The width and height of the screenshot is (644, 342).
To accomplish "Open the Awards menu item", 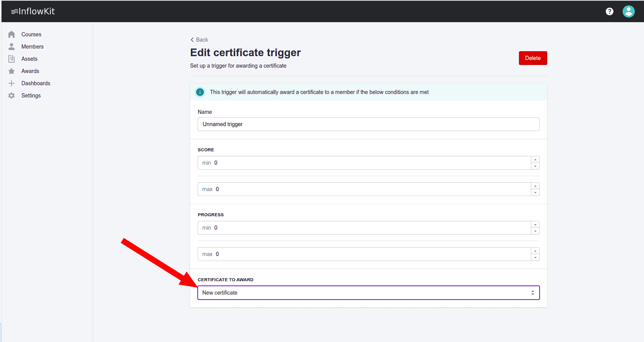I will (30, 71).
